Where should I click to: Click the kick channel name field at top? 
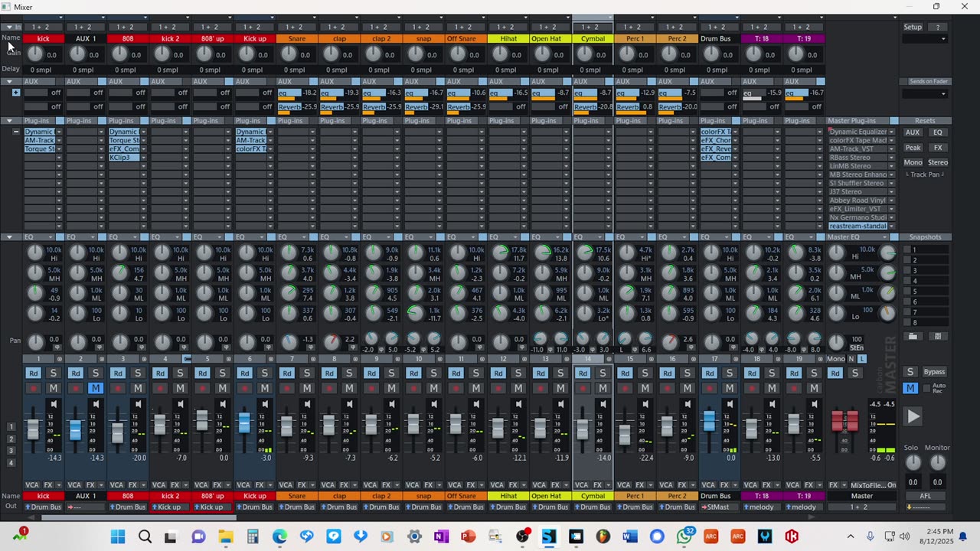pyautogui.click(x=43, y=38)
